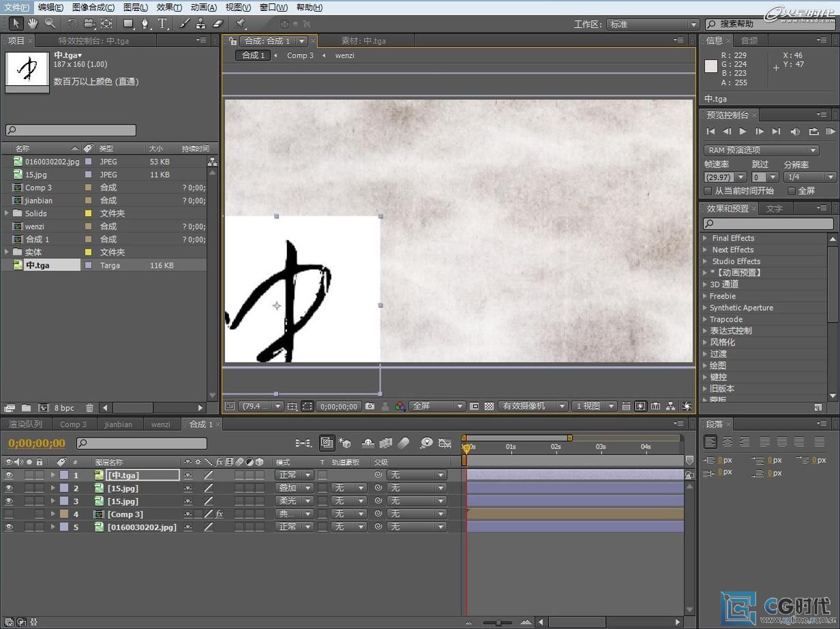840x629 pixels.
Task: Enable 全屏 checkbox in preview panel
Action: click(x=792, y=191)
